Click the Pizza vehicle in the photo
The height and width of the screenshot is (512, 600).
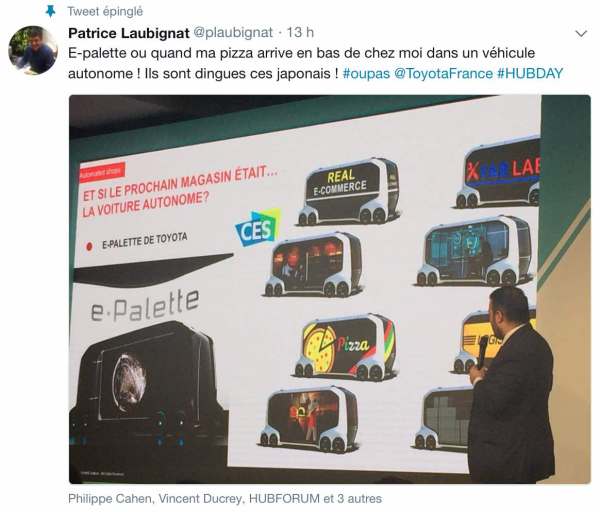[x=345, y=347]
